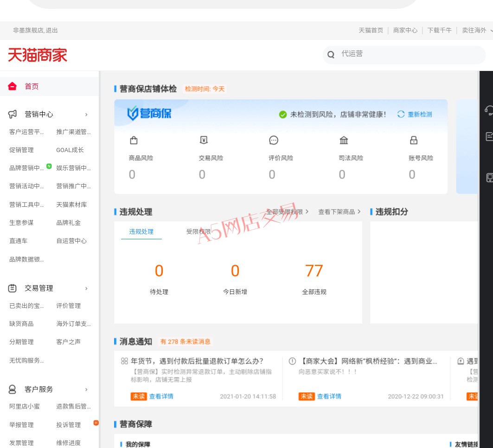Click the 有 278 条未读消息 notice
This screenshot has height=448, width=493.
(x=185, y=341)
